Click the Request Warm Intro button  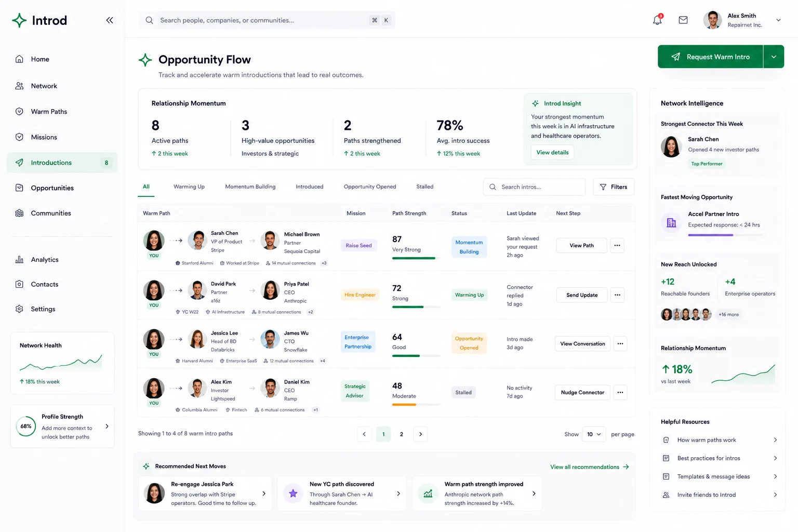click(711, 57)
